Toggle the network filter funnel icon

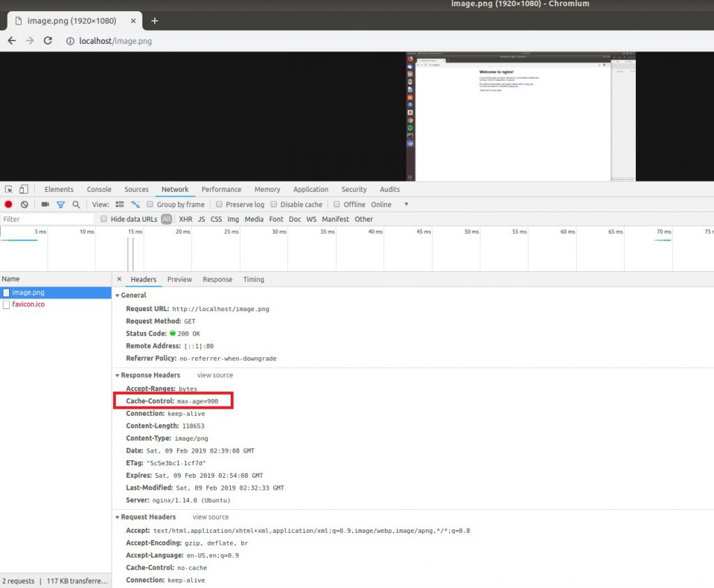point(61,204)
